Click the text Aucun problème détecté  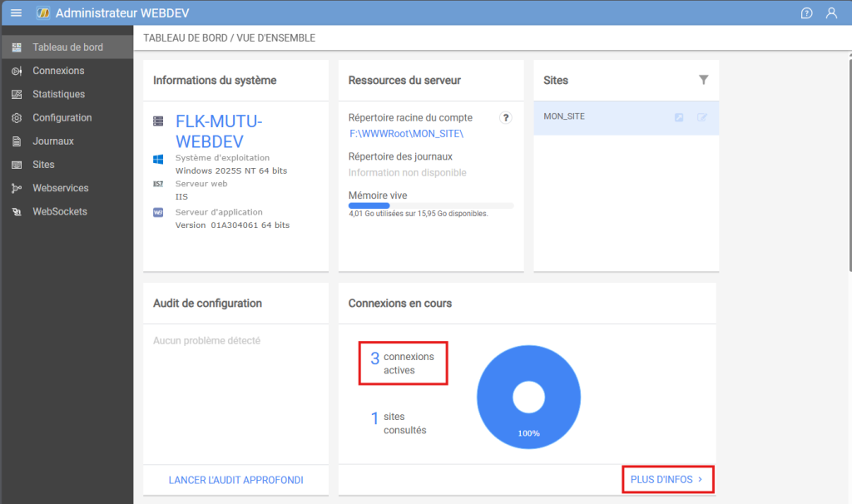point(206,340)
